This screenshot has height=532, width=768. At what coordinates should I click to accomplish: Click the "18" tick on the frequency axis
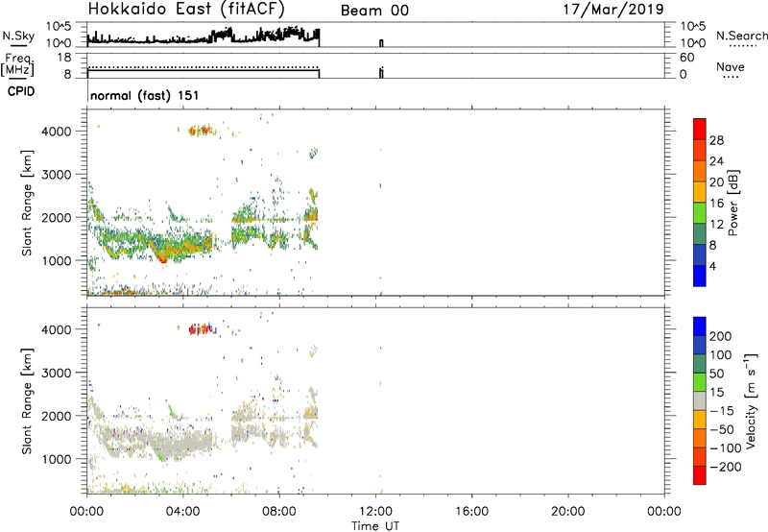(64, 58)
